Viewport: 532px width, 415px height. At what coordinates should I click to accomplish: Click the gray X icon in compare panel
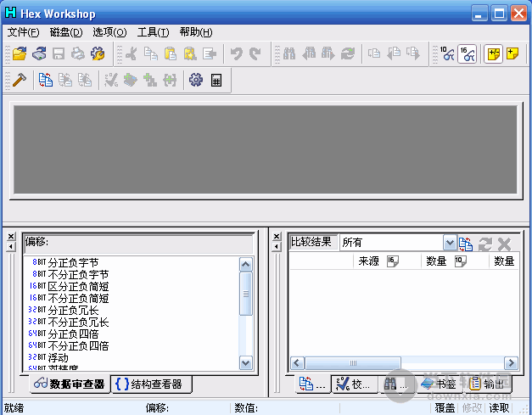pyautogui.click(x=504, y=244)
